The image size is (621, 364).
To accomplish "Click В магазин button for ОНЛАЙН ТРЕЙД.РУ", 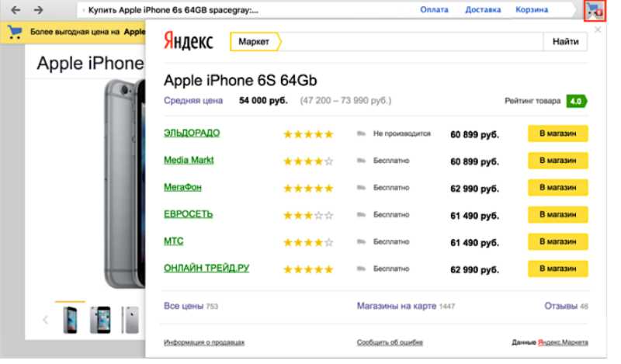I will pyautogui.click(x=557, y=269).
